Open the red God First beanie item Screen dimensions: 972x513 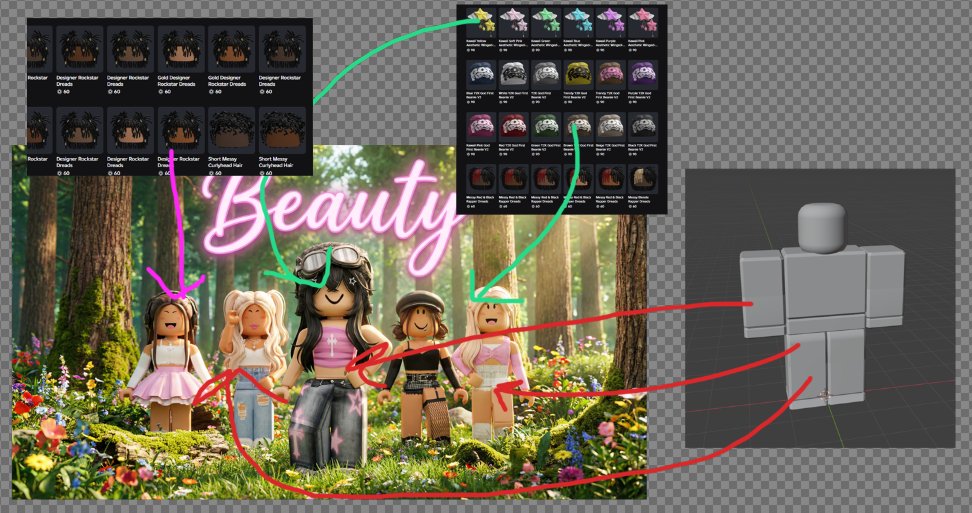[513, 126]
